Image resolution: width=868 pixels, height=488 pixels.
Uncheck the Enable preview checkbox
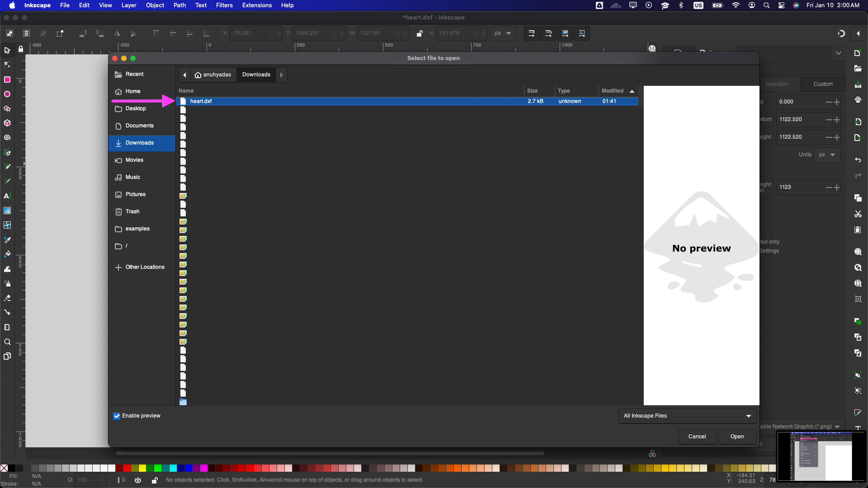tap(117, 416)
